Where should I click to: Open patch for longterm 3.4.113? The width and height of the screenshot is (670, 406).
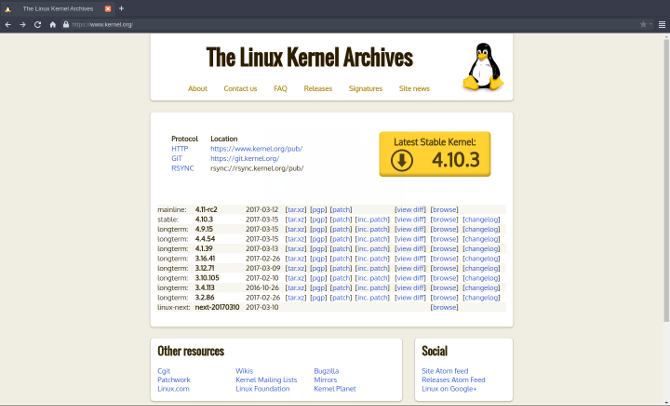341,288
